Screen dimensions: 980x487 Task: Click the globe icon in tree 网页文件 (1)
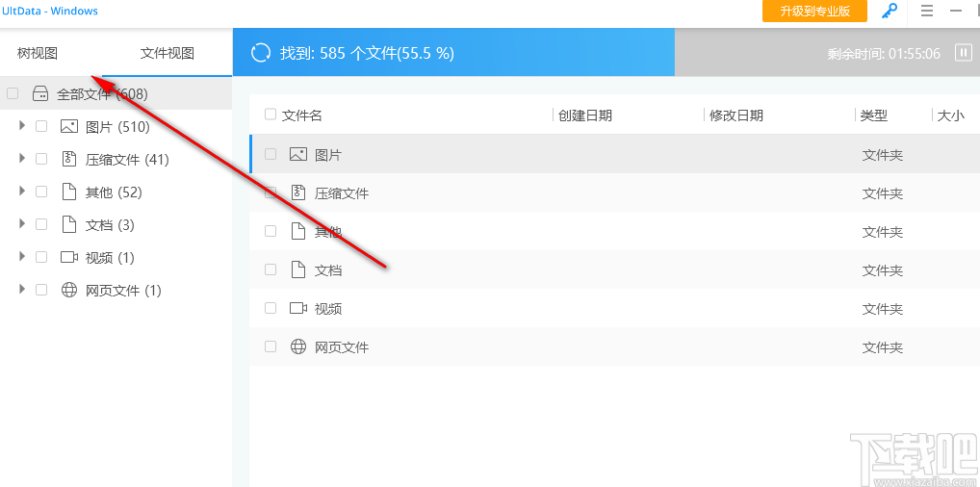[68, 290]
